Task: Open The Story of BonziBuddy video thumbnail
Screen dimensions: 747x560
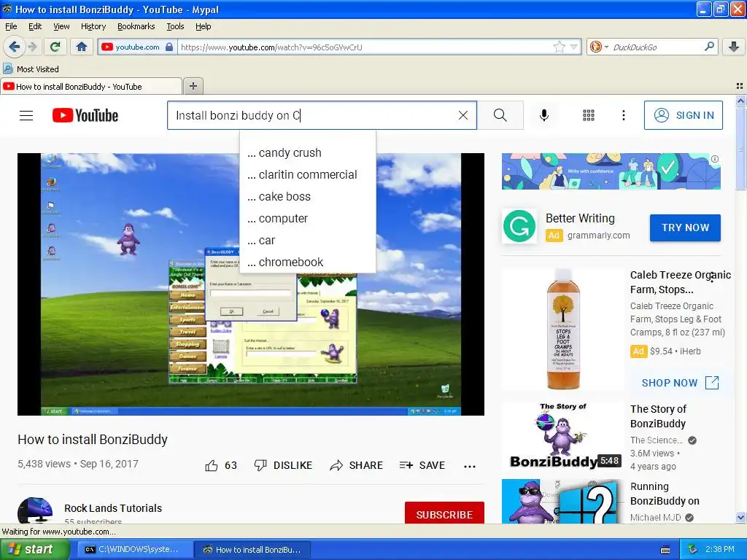Action: (562, 436)
